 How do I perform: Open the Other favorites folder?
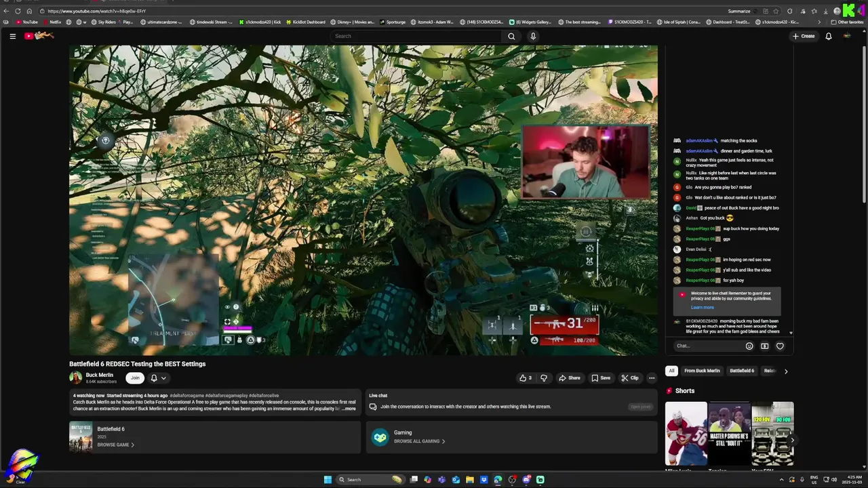click(847, 22)
